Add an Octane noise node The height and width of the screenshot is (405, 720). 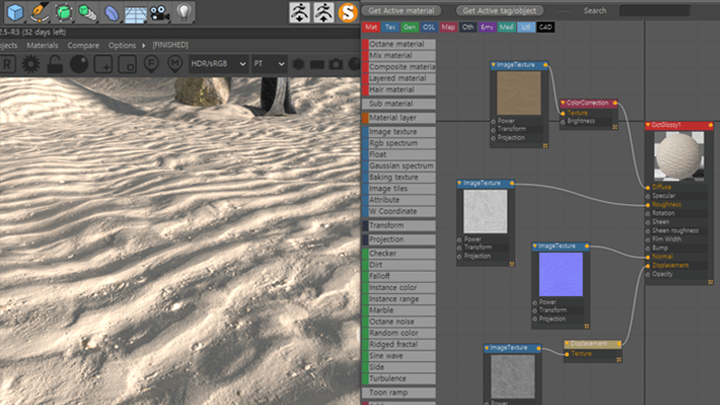pyautogui.click(x=399, y=322)
